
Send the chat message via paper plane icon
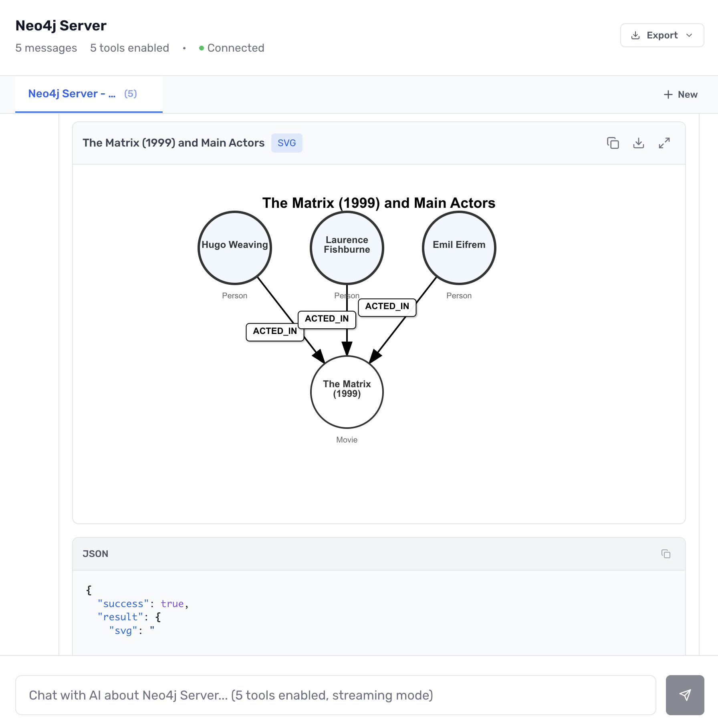685,695
